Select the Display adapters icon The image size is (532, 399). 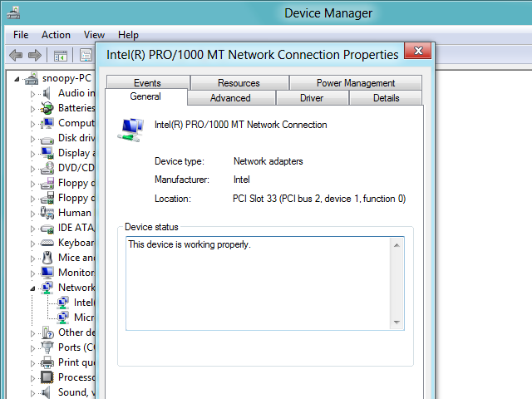click(x=47, y=153)
